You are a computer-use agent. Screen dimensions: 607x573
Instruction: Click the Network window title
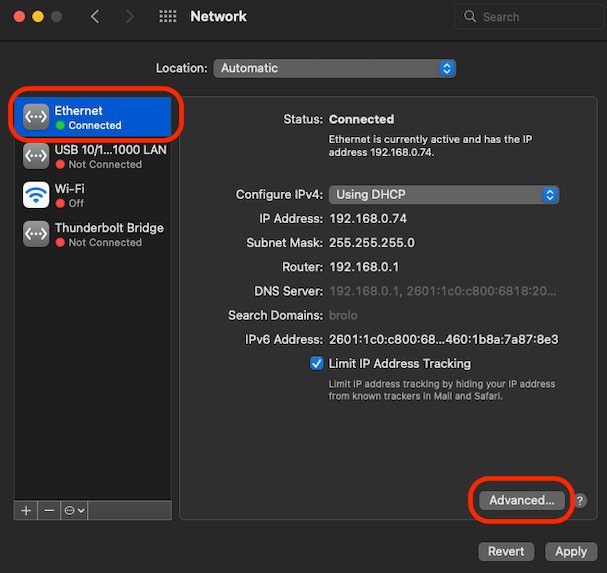coord(218,16)
